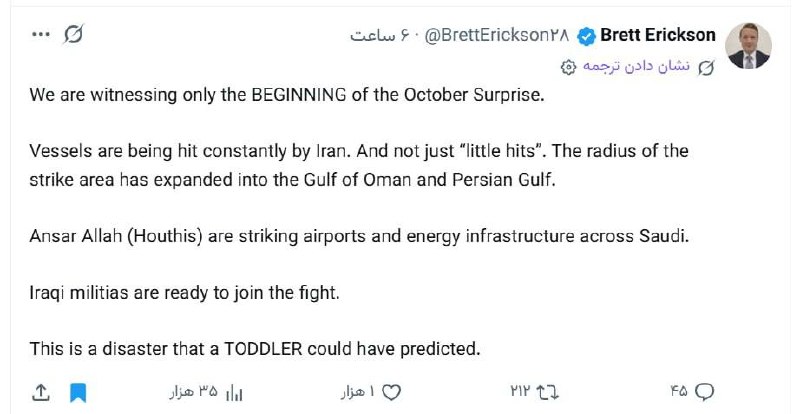Show the translation via نشان دادن ترجمه
This screenshot has height=414, width=800.
(x=636, y=66)
